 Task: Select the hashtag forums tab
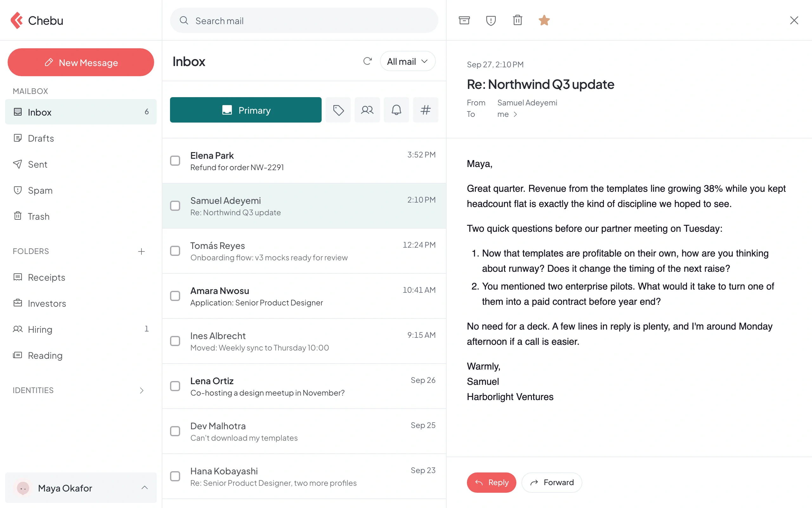coord(425,110)
